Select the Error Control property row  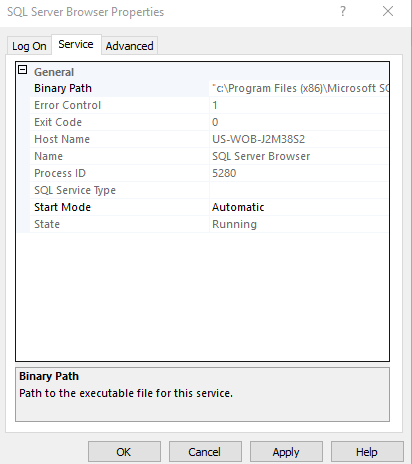pyautogui.click(x=209, y=105)
